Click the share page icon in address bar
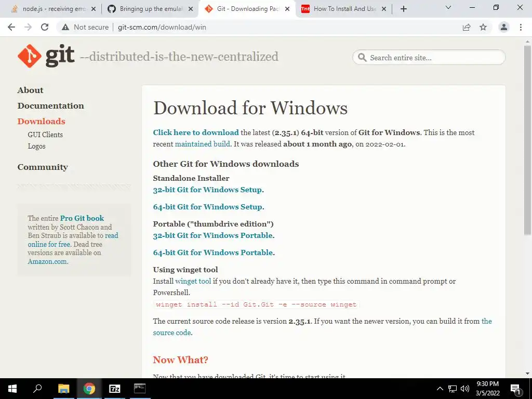Screen dimensions: 532x399 click(x=467, y=27)
